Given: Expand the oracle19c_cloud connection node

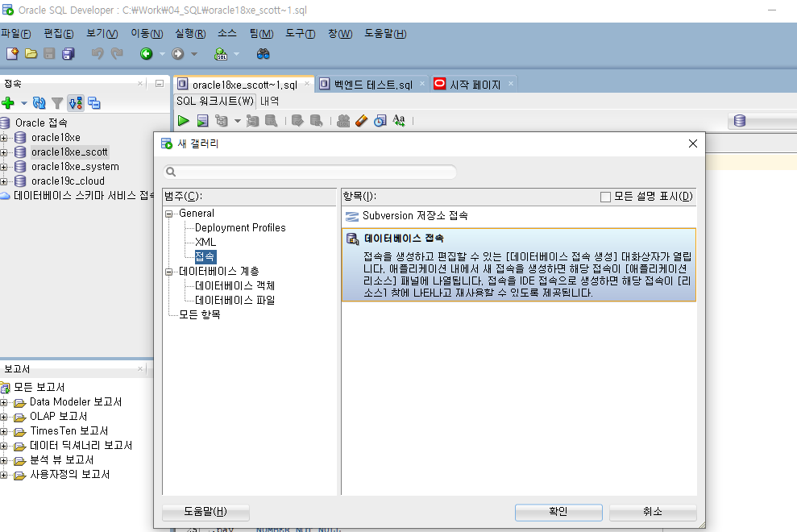Looking at the screenshot, I should (3, 181).
